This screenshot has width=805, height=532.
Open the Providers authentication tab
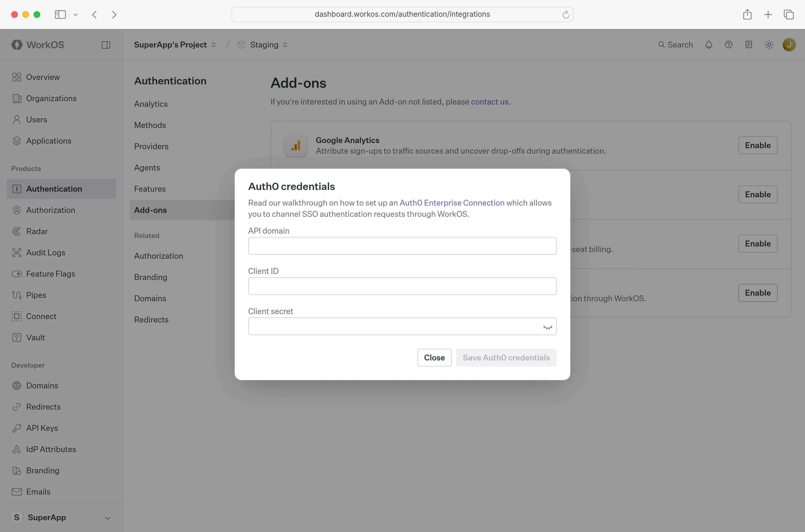coord(151,147)
